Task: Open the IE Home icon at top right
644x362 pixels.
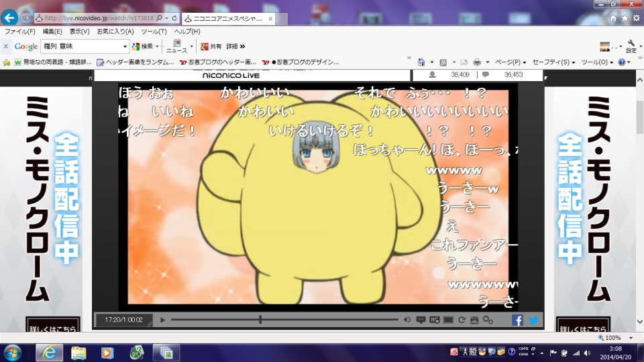Action: coord(613,18)
